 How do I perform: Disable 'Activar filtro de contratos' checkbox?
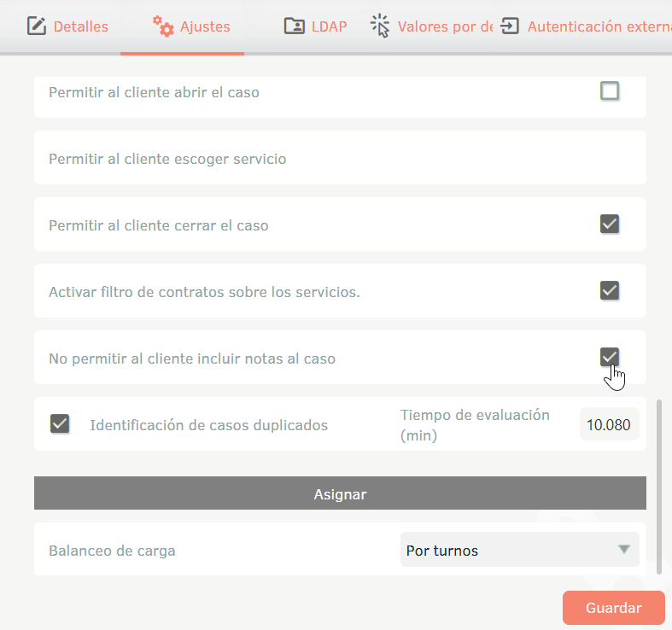[610, 291]
